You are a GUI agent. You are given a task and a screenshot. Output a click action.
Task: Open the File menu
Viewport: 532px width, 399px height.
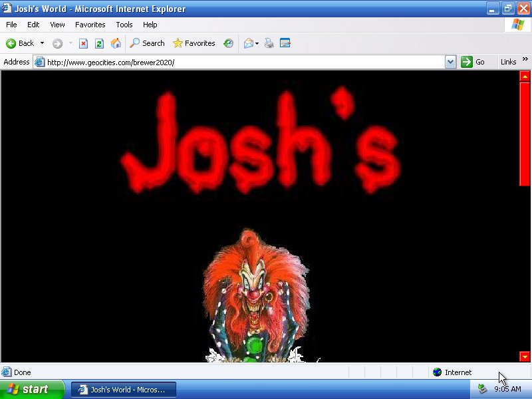(x=11, y=25)
